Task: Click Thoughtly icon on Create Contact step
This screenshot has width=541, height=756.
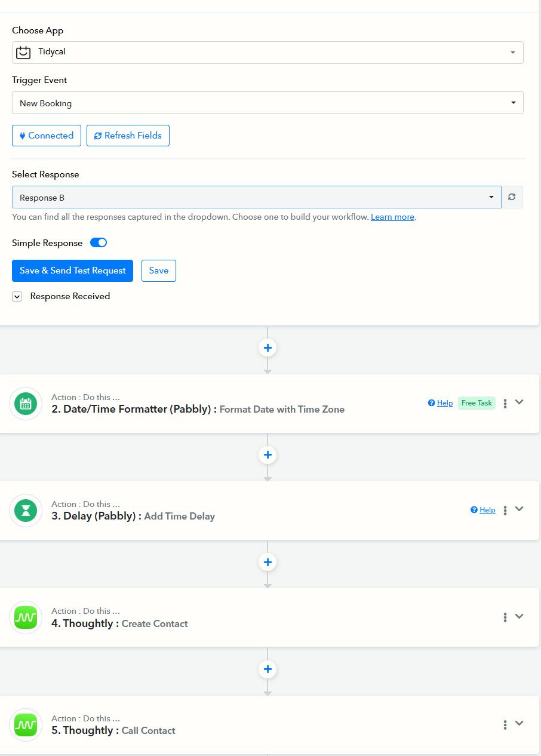Action: [x=26, y=617]
